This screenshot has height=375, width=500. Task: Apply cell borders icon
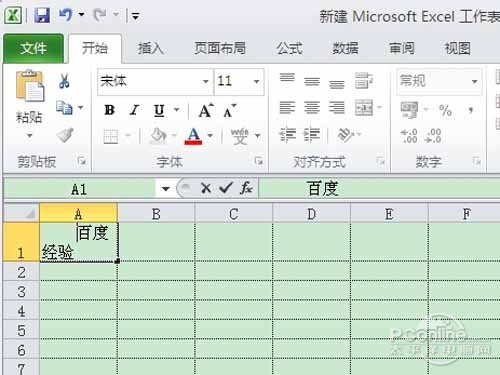pyautogui.click(x=111, y=136)
